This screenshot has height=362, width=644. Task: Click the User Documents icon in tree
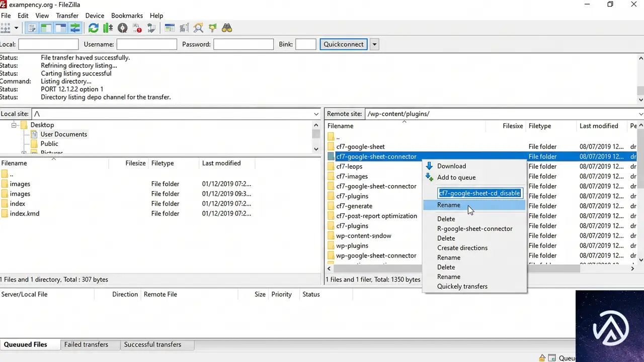[x=34, y=134]
